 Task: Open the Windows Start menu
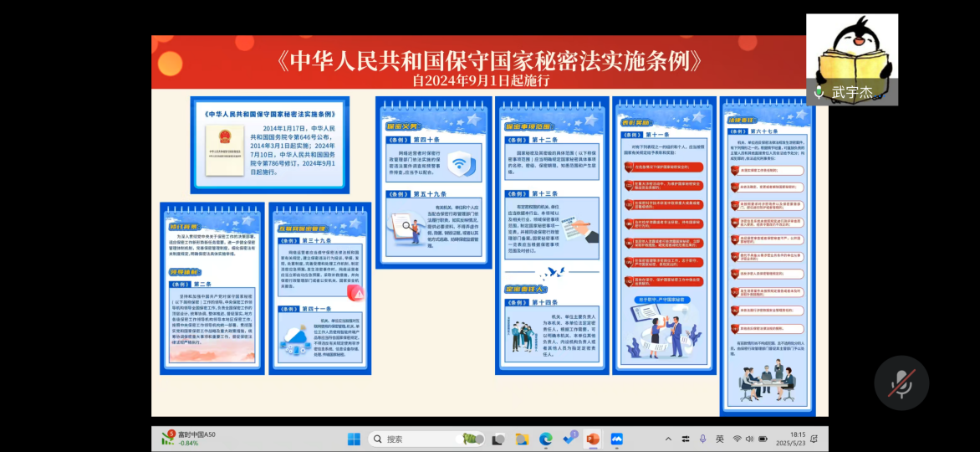[354, 439]
